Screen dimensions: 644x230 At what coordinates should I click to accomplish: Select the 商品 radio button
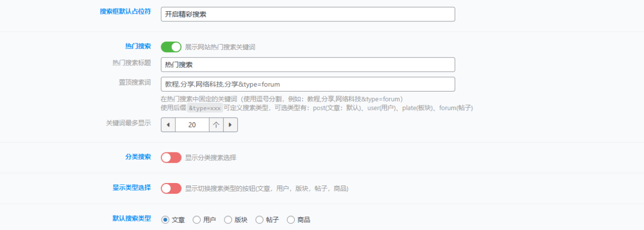pos(291,220)
